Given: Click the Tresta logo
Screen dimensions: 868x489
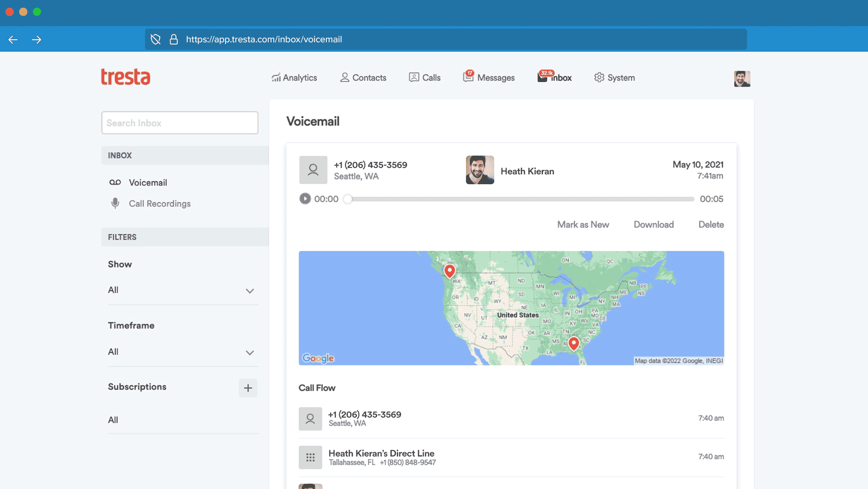Looking at the screenshot, I should [x=126, y=77].
